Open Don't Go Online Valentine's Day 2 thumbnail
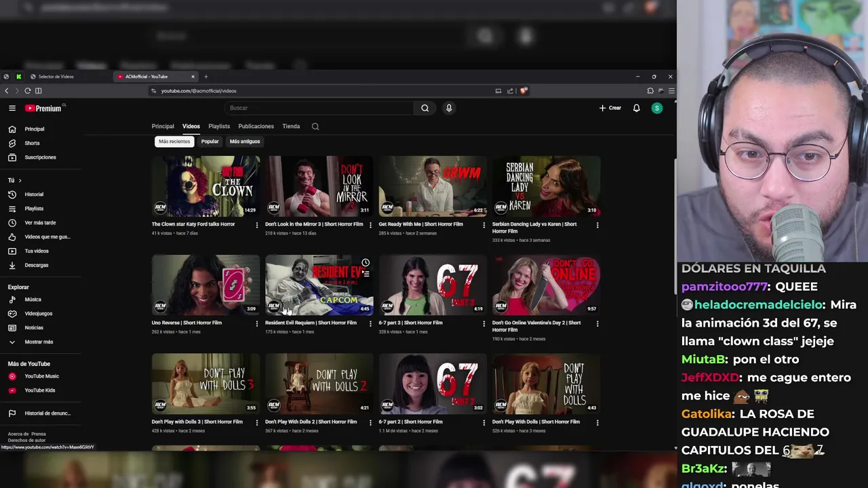 [x=547, y=285]
